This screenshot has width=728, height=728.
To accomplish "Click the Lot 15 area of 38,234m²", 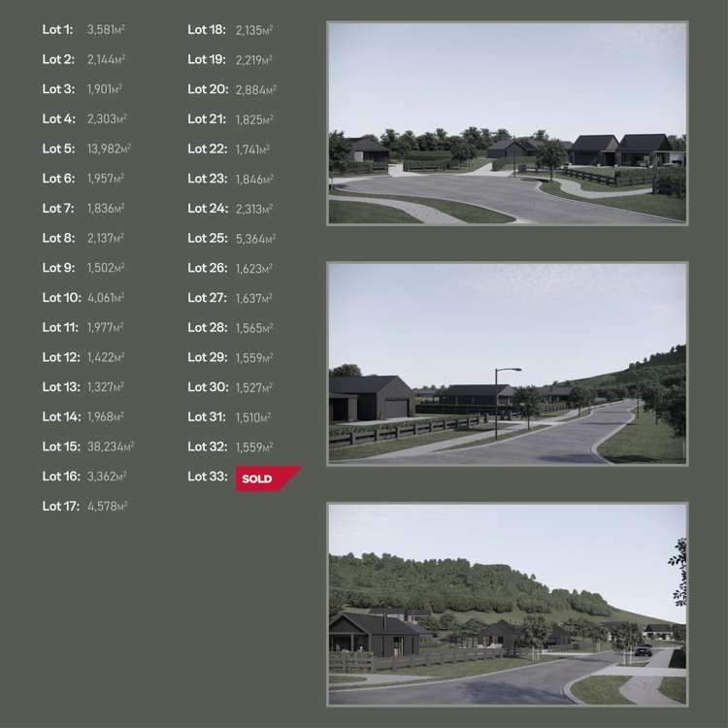I will coord(110,447).
